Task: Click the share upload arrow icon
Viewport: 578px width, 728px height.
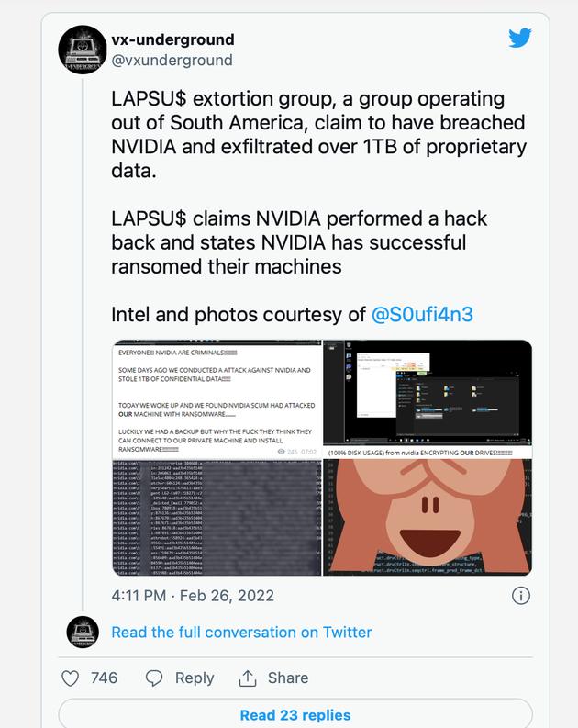Action: point(247,678)
